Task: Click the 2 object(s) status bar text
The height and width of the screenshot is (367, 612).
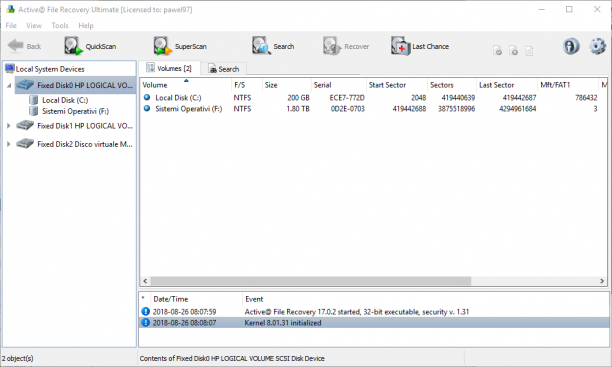Action: pyautogui.click(x=18, y=358)
